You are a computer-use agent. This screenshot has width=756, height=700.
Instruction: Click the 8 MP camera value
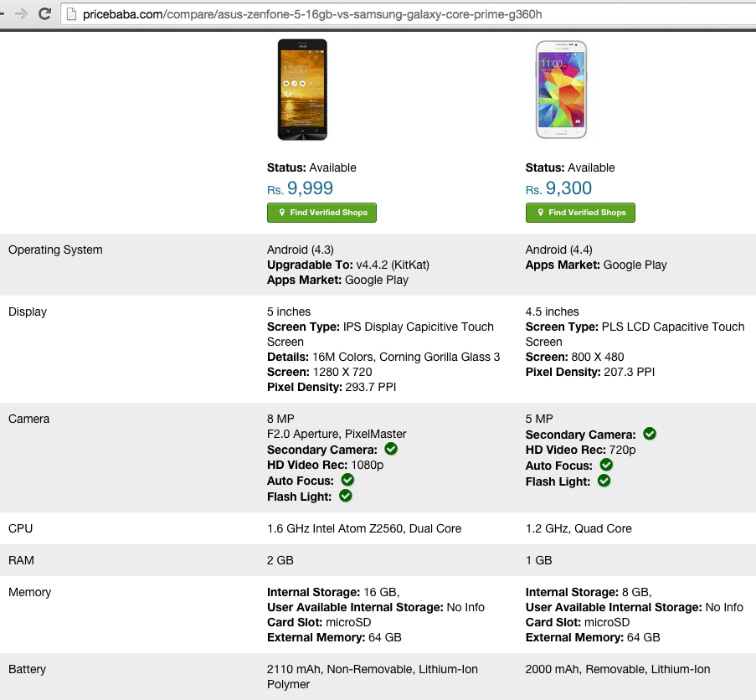tap(280, 419)
